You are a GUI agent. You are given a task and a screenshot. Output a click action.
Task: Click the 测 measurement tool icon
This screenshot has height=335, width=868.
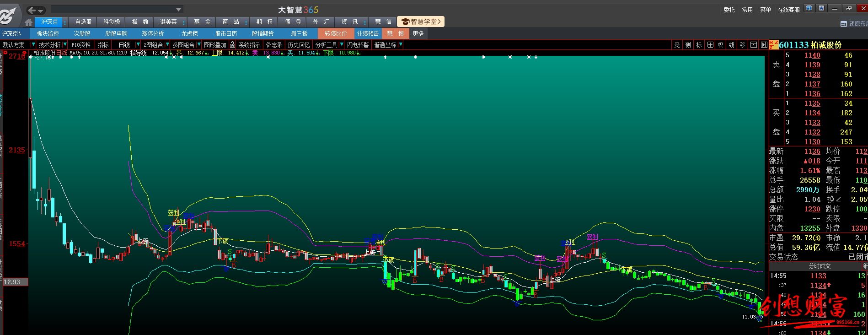(688, 45)
